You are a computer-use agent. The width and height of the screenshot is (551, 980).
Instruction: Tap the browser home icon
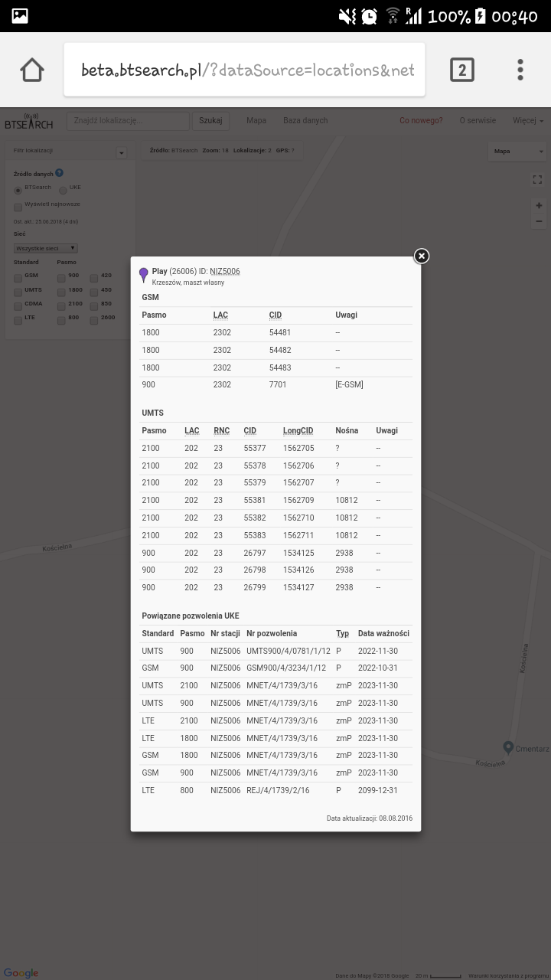tap(32, 70)
